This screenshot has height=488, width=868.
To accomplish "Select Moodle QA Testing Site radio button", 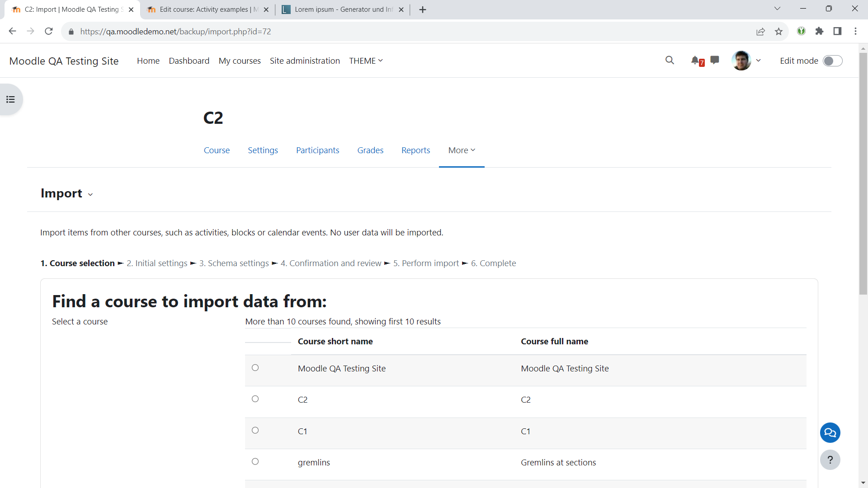I will [255, 368].
